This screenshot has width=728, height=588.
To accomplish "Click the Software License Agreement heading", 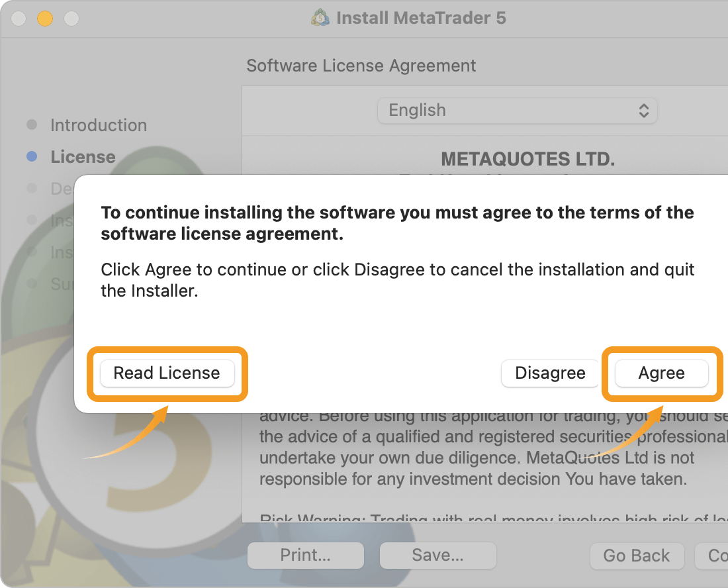I will [x=361, y=66].
